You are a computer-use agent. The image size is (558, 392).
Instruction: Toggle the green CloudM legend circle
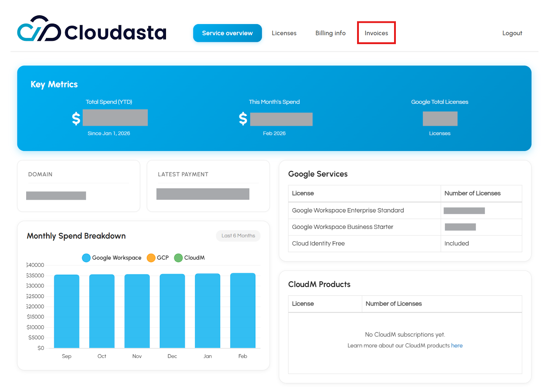point(178,258)
